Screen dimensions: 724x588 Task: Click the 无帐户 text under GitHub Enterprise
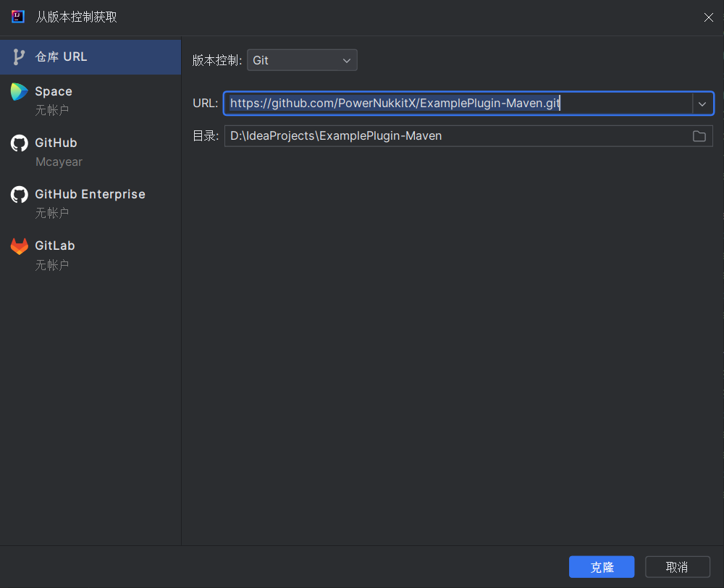click(x=51, y=213)
